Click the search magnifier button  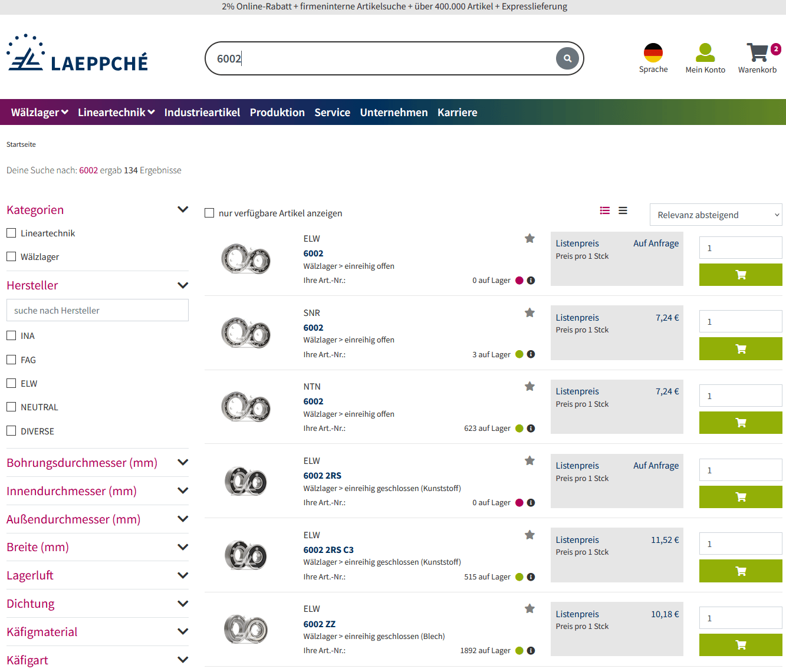[x=567, y=58]
